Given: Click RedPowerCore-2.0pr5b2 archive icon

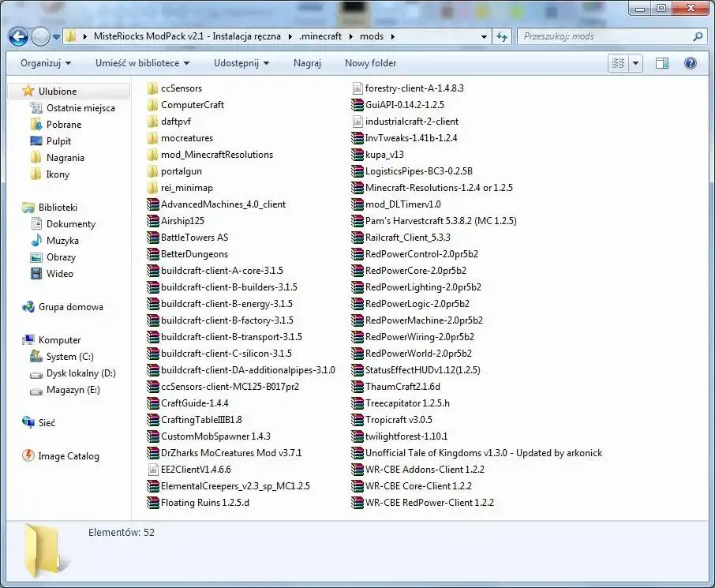Looking at the screenshot, I should [357, 271].
